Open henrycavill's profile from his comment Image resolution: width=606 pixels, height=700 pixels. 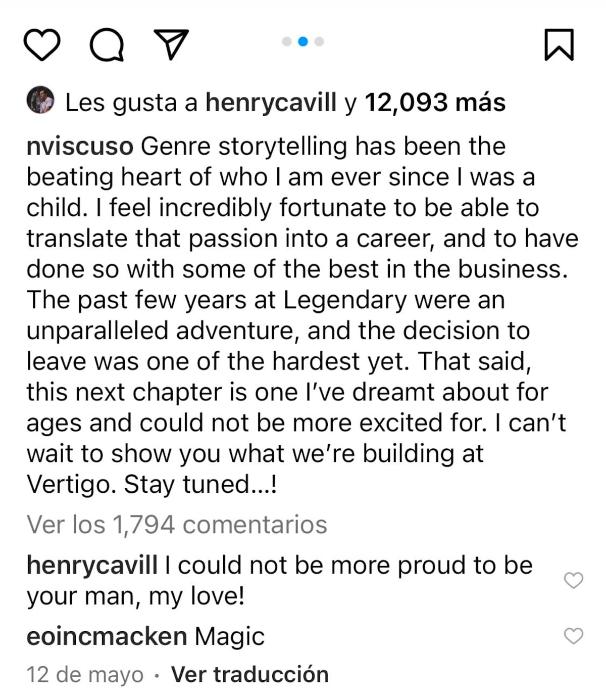[x=92, y=565]
